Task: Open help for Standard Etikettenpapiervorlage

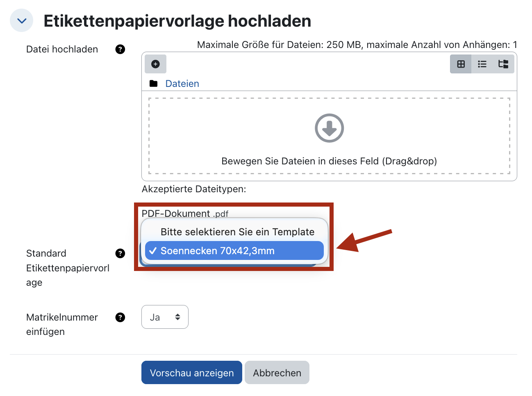Action: tap(120, 253)
